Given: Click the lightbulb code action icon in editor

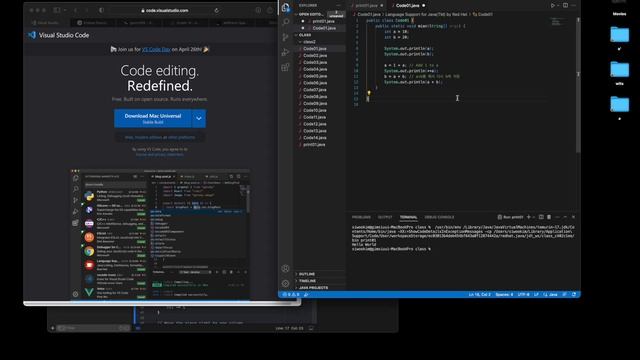Looking at the screenshot, I should tap(369, 93).
